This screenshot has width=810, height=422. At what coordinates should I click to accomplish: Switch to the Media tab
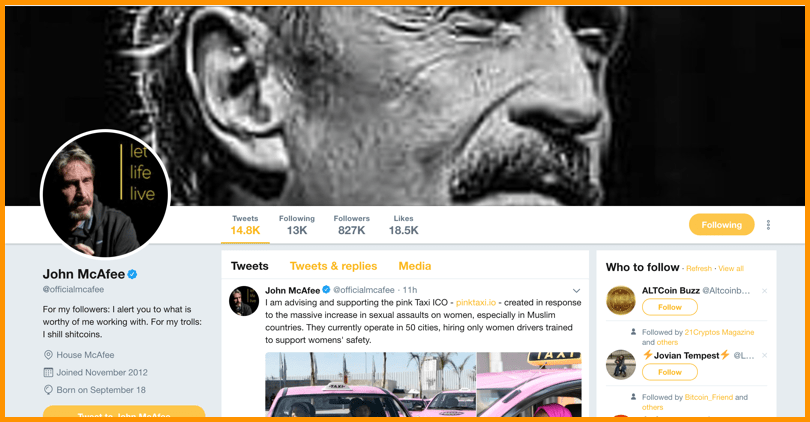click(x=415, y=266)
